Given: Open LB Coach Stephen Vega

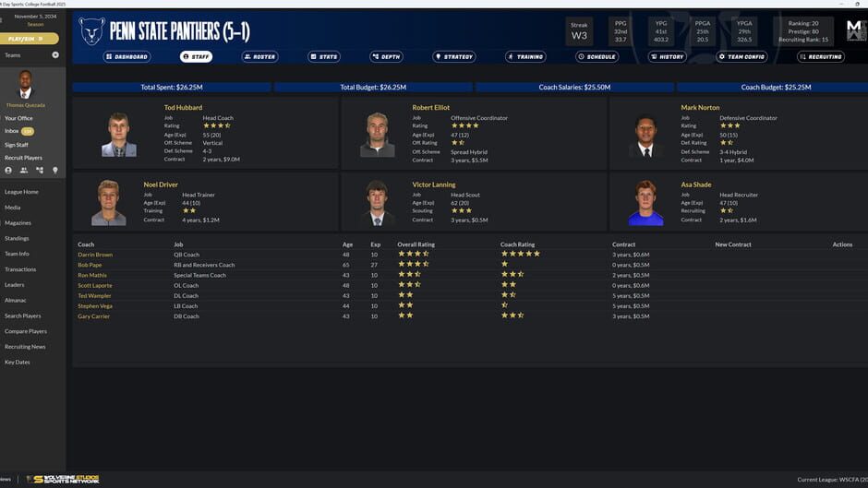Looking at the screenshot, I should point(95,306).
